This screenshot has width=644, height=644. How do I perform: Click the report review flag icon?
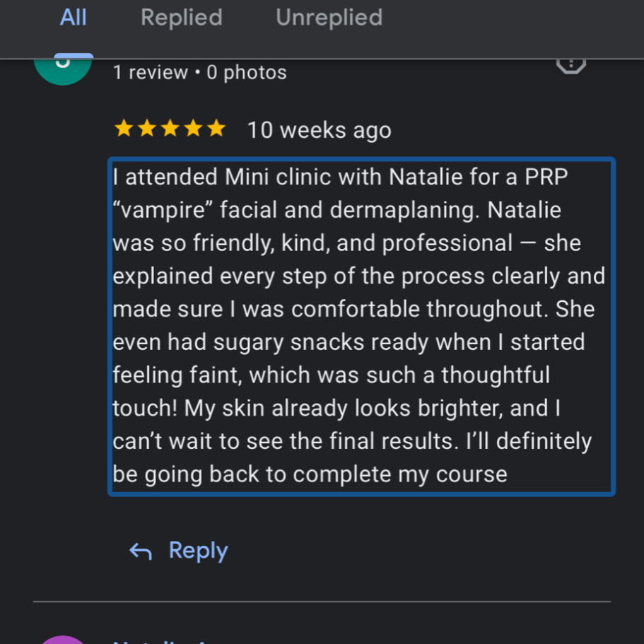tap(570, 64)
